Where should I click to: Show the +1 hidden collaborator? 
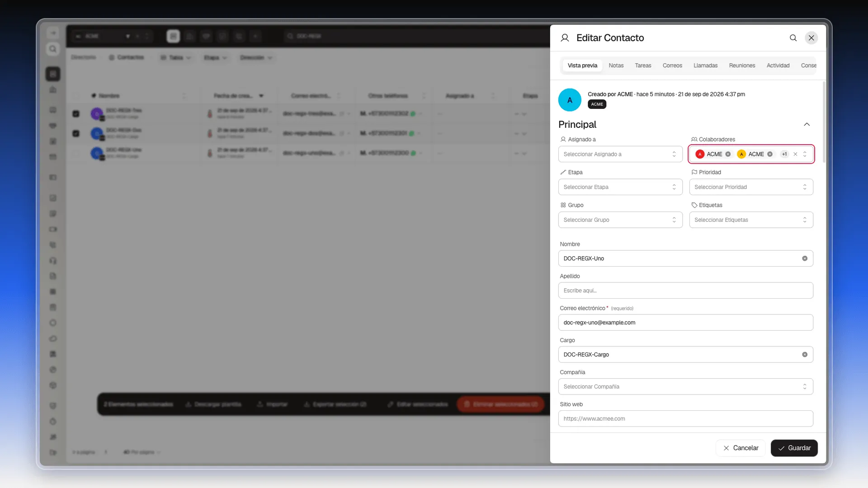(x=784, y=154)
